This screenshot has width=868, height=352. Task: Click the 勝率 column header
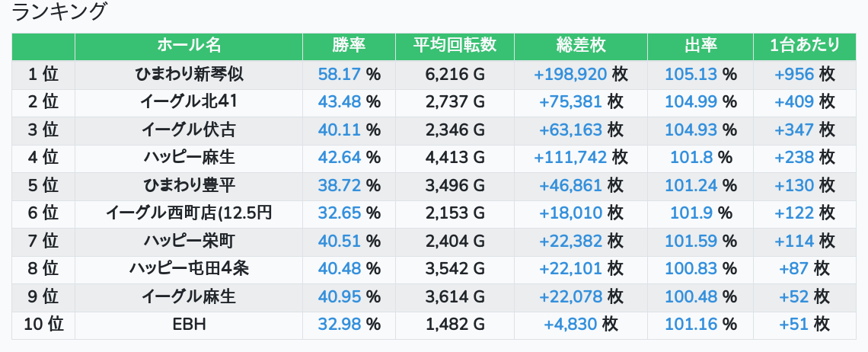pyautogui.click(x=349, y=46)
